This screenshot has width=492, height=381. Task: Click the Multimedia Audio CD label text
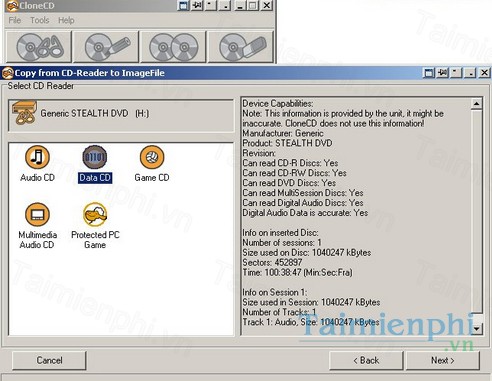(37, 240)
